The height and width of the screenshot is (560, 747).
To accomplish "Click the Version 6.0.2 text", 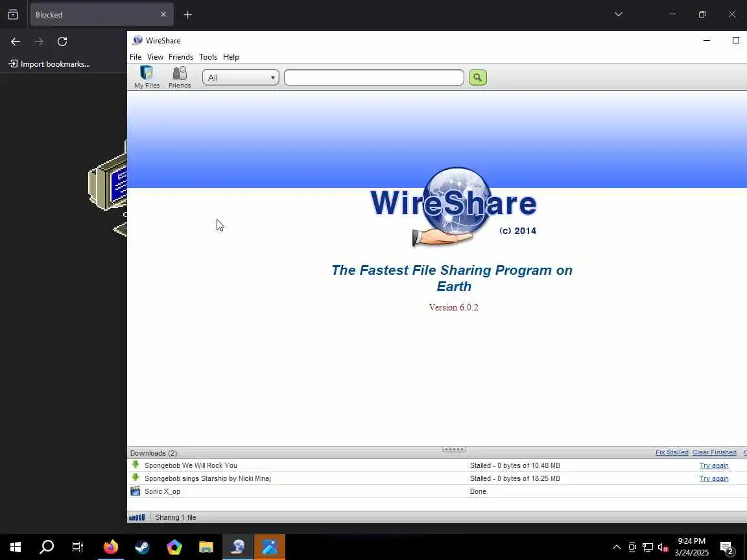I will click(453, 307).
